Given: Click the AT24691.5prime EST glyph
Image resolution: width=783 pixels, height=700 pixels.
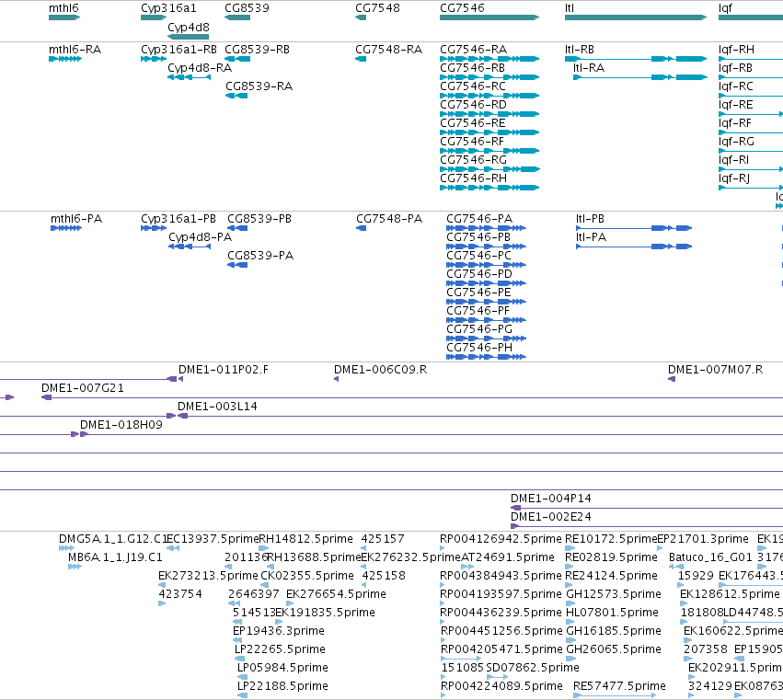Looking at the screenshot, I should 467,567.
